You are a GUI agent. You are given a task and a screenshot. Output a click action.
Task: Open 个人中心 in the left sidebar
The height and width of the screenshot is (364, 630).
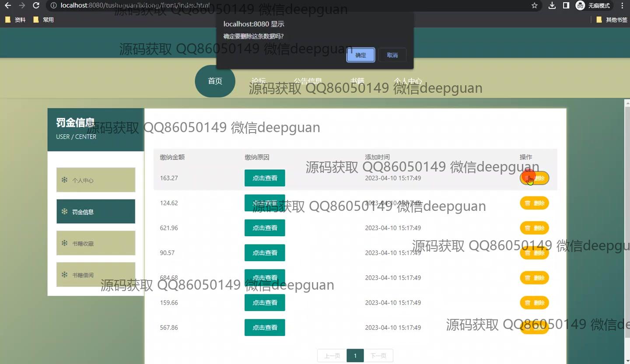pos(96,180)
